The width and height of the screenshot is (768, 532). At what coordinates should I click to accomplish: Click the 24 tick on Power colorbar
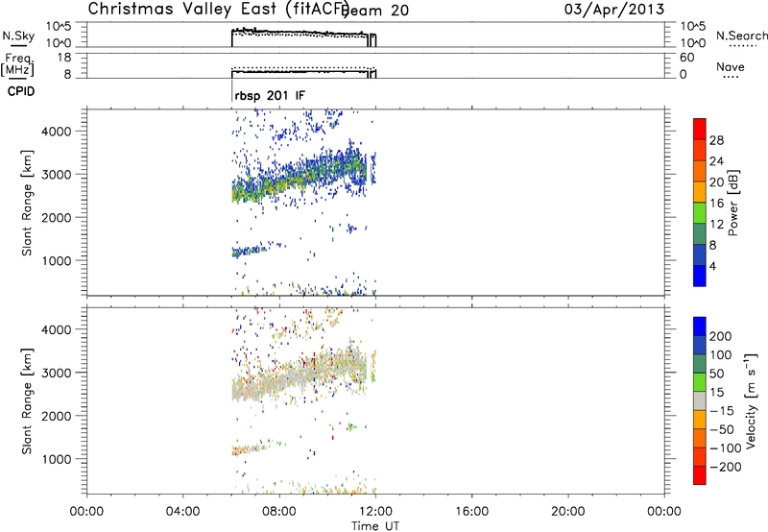(716, 161)
